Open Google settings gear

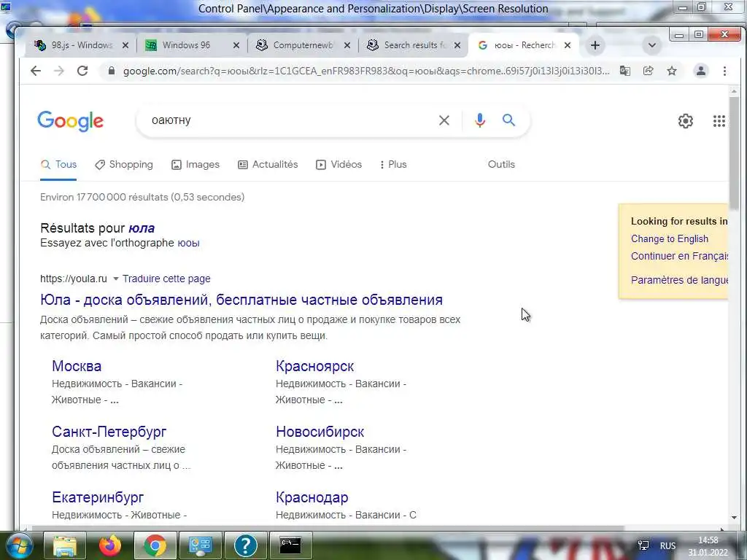click(x=686, y=121)
